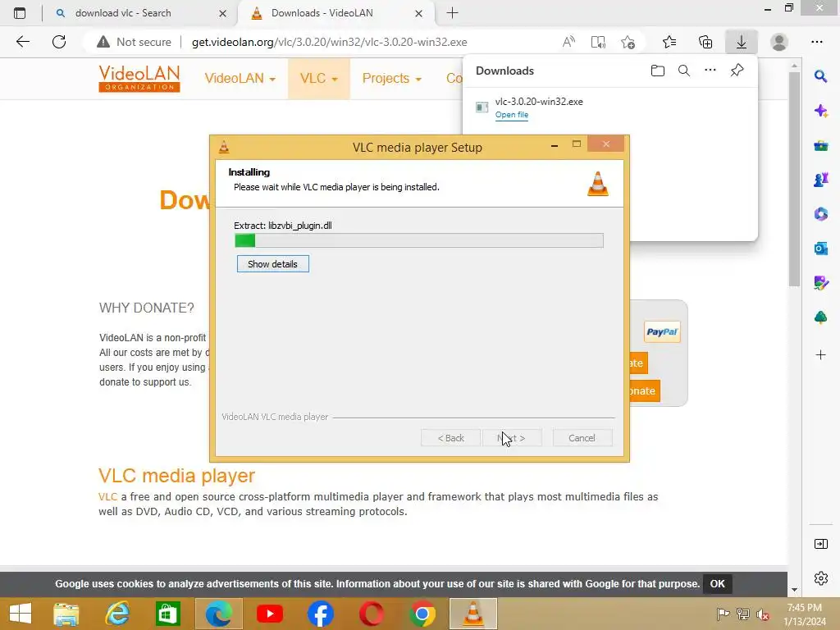Expand the Projects navigation dropdown
Screen dimensions: 840x630
coord(391,78)
